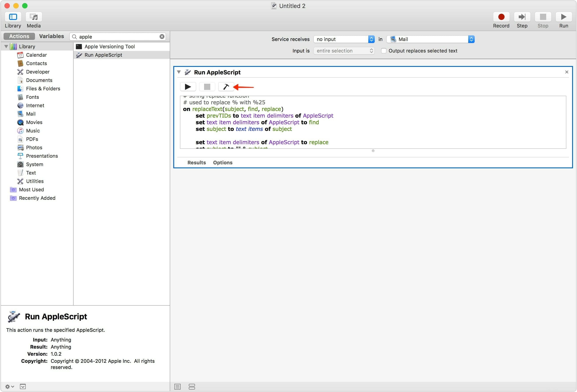Remove the Run AppleScript action with its X

click(x=567, y=72)
